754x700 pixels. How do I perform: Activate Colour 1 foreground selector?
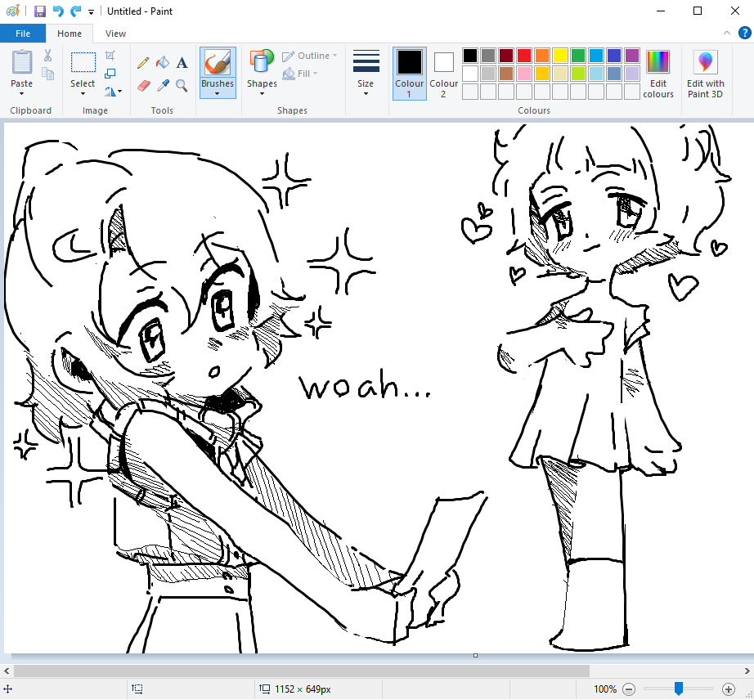409,74
